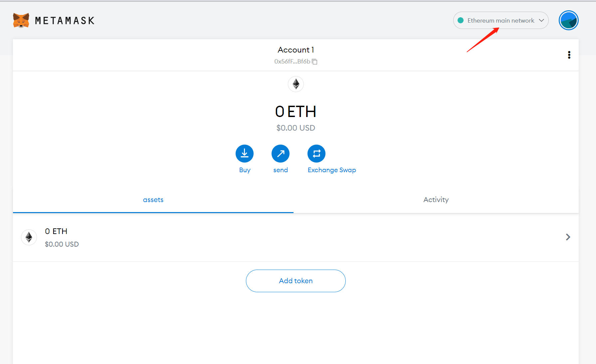The width and height of the screenshot is (596, 364).
Task: Click the send label
Action: 281,170
